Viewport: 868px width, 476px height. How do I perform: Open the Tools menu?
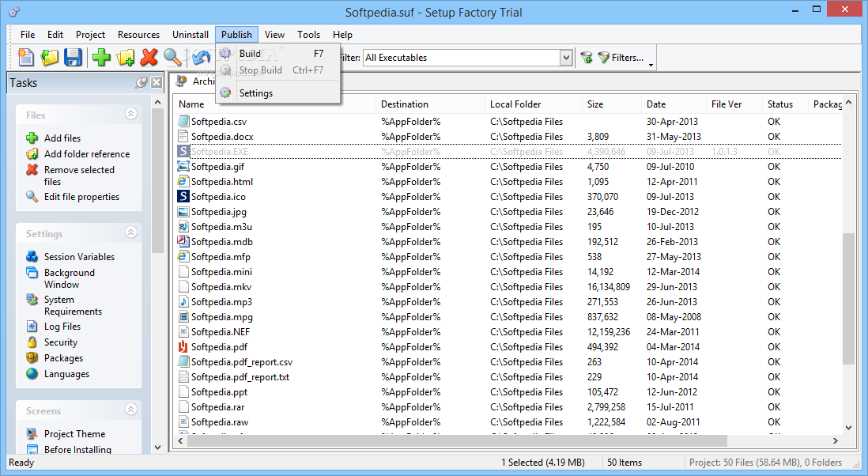[x=308, y=34]
